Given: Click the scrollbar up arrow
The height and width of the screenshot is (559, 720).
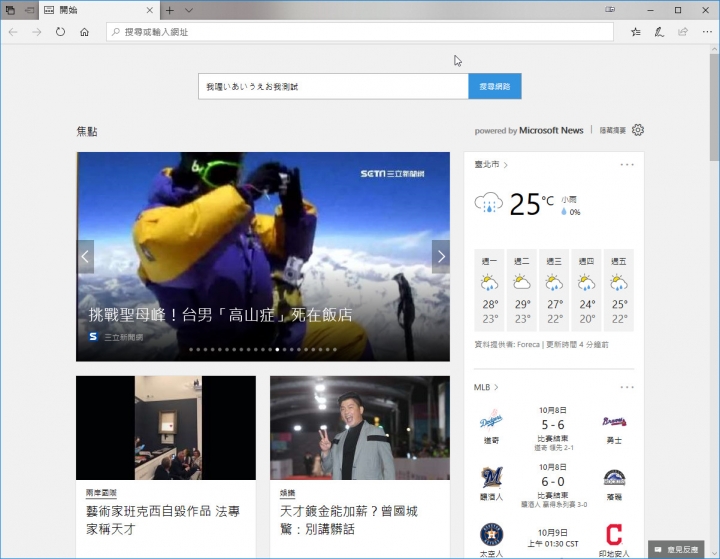Looking at the screenshot, I should [x=714, y=49].
